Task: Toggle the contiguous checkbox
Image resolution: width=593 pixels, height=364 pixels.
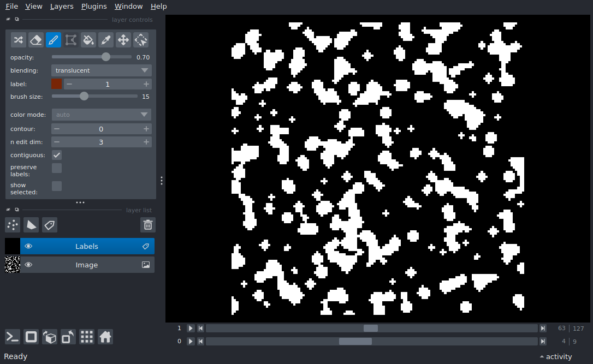Action: pos(57,155)
